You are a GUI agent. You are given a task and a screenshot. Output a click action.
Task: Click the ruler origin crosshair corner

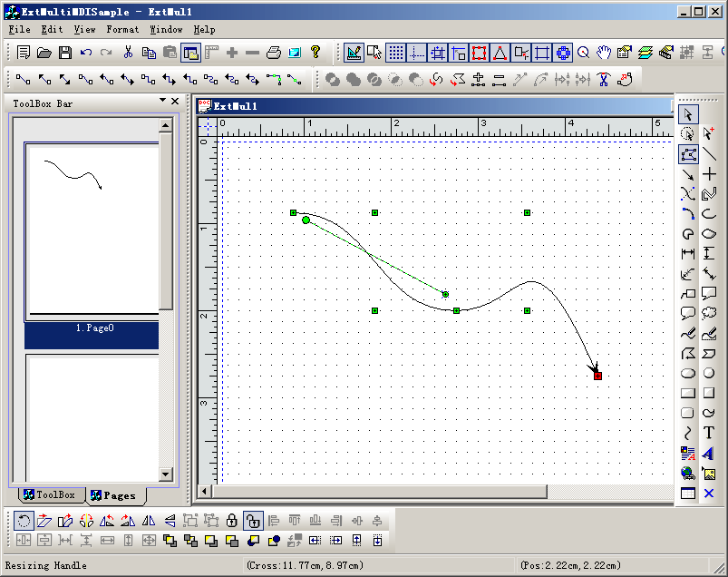pyautogui.click(x=208, y=126)
